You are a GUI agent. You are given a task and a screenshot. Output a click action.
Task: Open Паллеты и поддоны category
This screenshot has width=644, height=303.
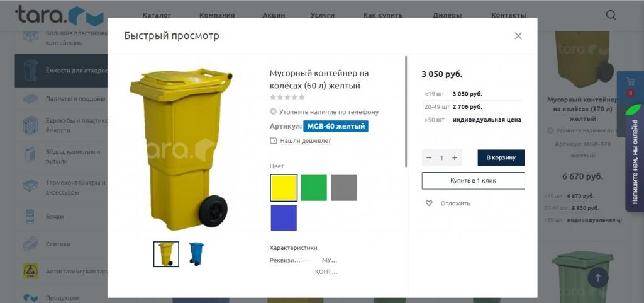[x=75, y=99]
